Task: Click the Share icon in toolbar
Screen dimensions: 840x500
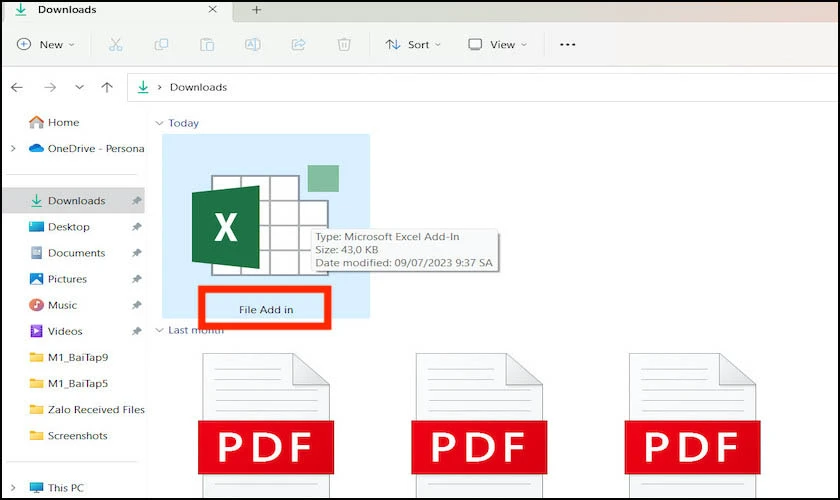Action: point(298,44)
